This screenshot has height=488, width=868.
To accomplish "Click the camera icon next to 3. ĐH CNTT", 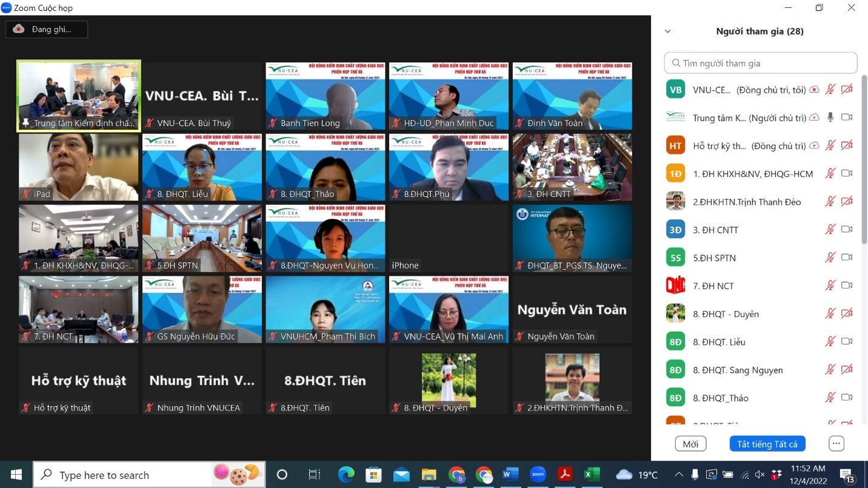I will [x=847, y=230].
